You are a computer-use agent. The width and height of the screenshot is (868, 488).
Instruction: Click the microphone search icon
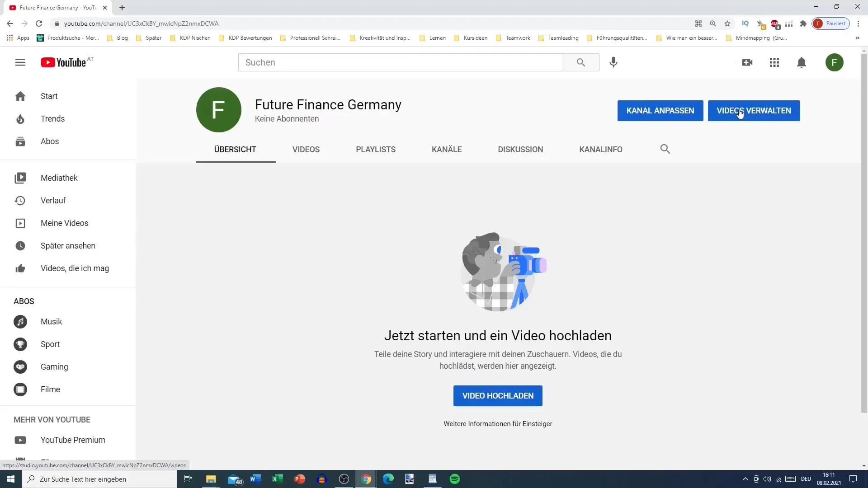pyautogui.click(x=613, y=62)
